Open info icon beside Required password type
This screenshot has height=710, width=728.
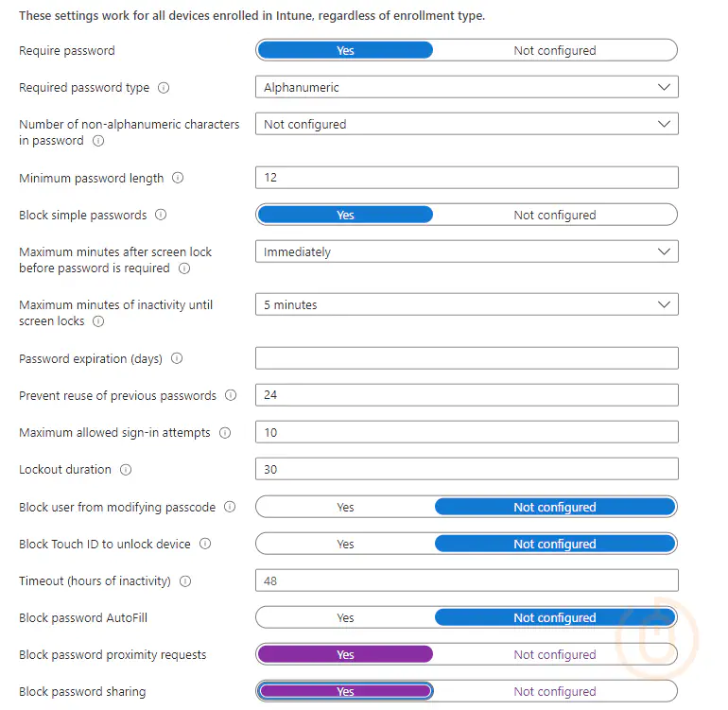click(x=164, y=87)
